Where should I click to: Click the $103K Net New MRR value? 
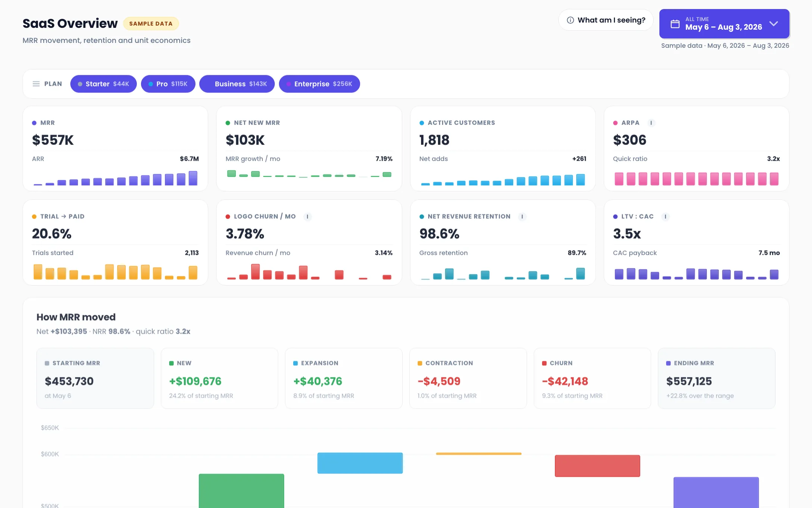coord(245,140)
